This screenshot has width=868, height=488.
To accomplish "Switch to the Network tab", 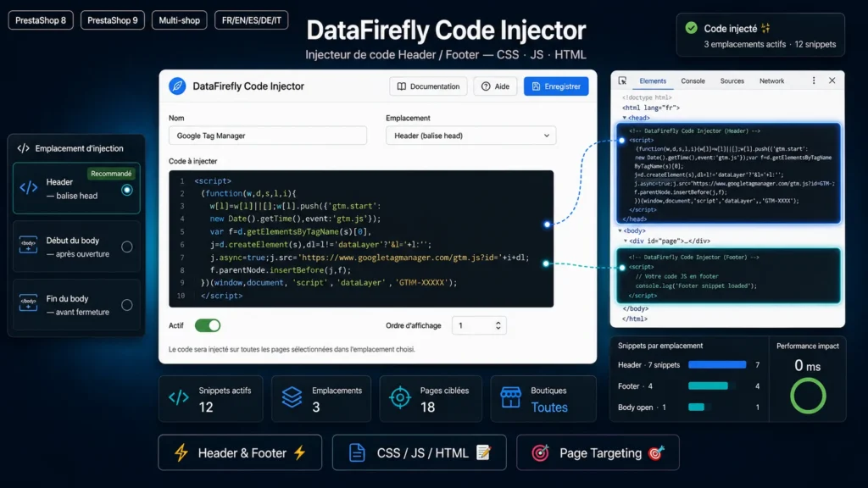I will (x=771, y=80).
